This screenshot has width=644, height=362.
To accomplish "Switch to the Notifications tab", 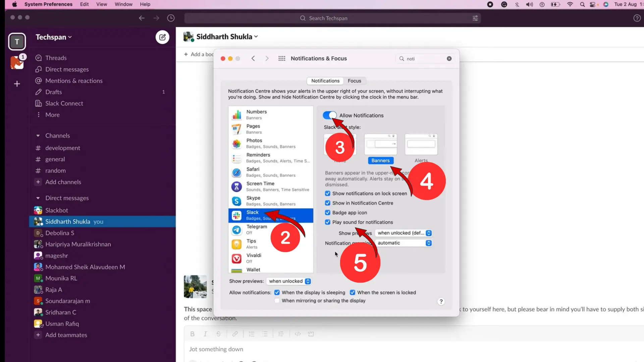I will 325,81.
